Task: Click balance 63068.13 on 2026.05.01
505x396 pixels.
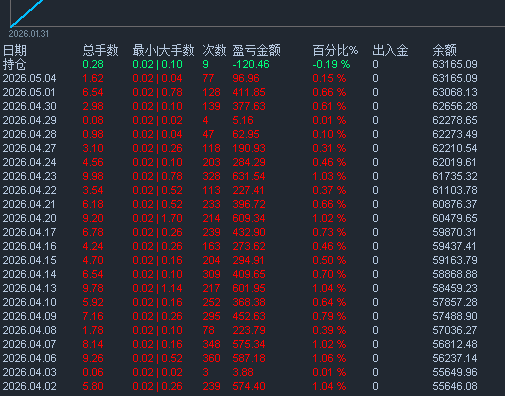Action: pyautogui.click(x=455, y=92)
